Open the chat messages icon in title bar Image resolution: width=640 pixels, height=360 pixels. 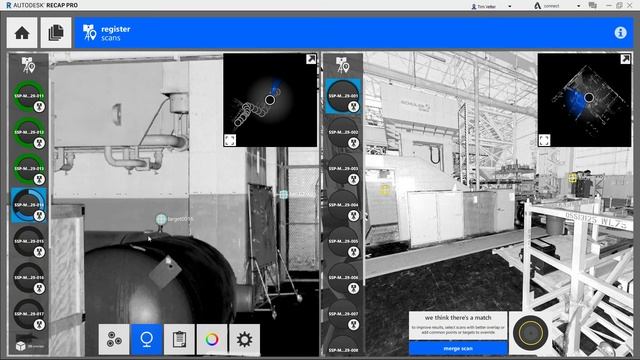593,6
